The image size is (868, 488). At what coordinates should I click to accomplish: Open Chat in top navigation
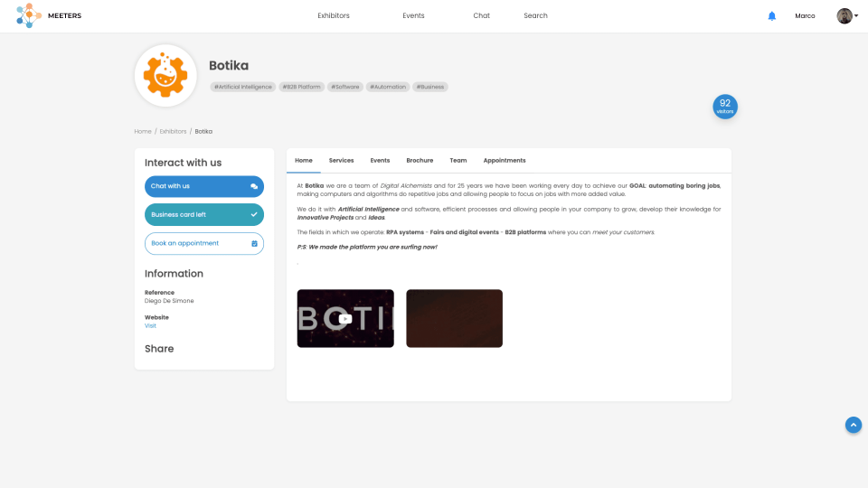point(481,15)
